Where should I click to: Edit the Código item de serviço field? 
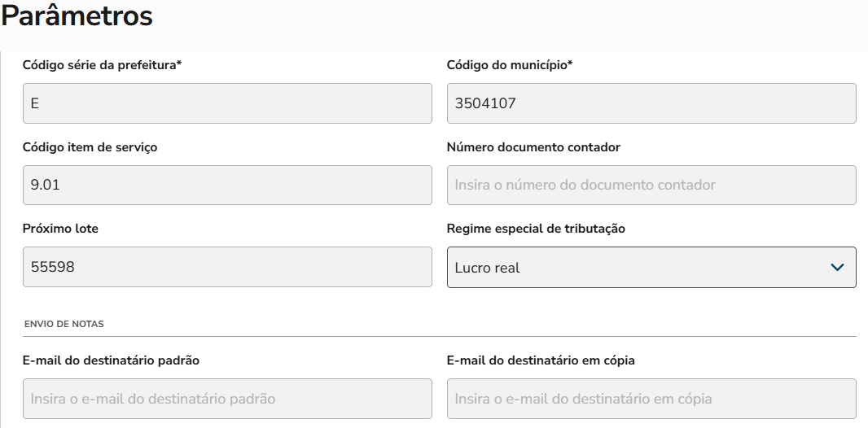227,185
